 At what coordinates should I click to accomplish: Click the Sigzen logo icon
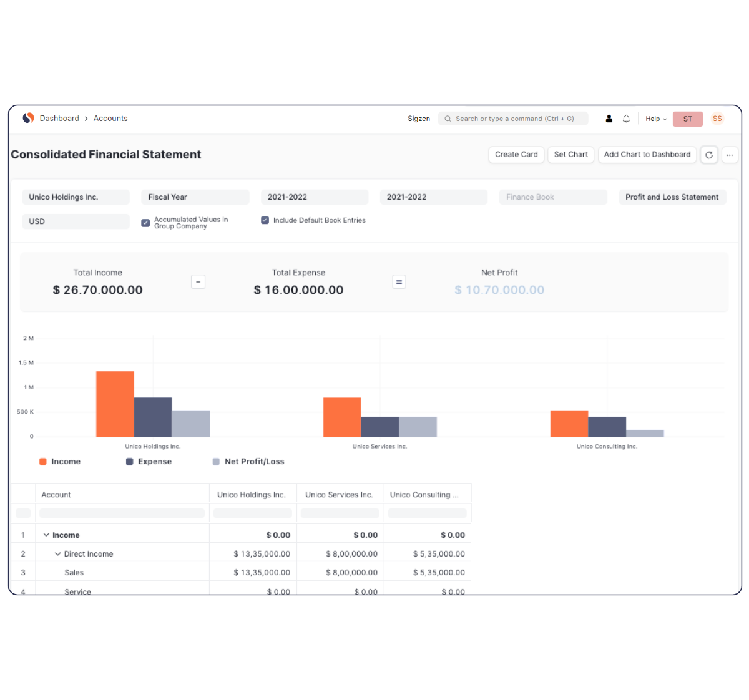(x=28, y=118)
